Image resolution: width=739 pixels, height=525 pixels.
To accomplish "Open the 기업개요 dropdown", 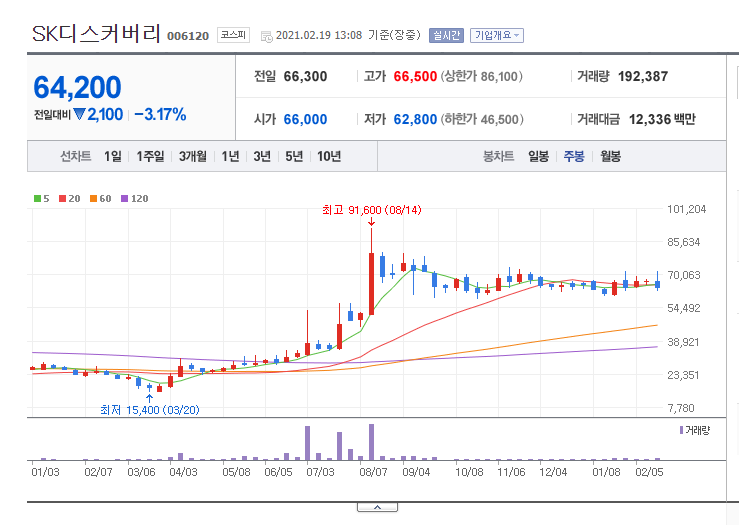I will [497, 35].
